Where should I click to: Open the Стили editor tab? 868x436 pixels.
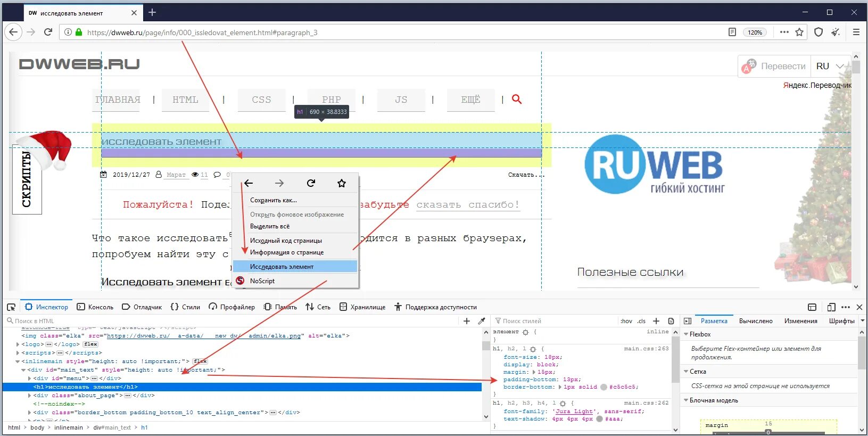(x=185, y=307)
